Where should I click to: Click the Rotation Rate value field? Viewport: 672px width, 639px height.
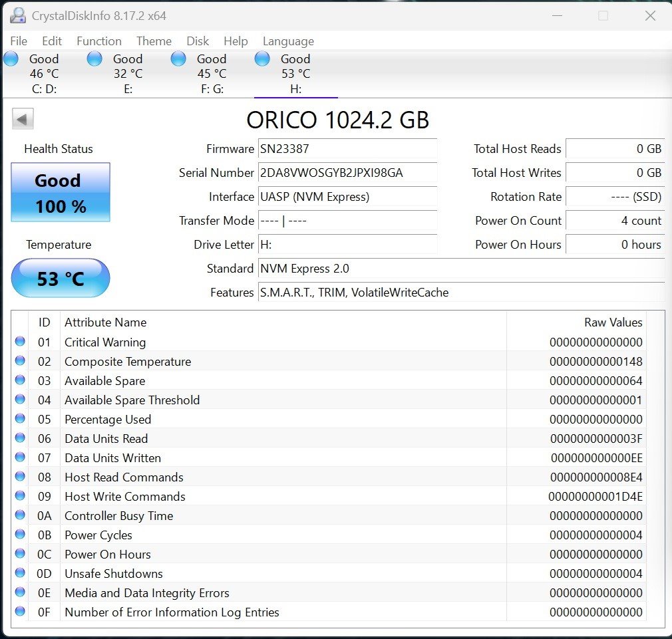[x=615, y=197]
